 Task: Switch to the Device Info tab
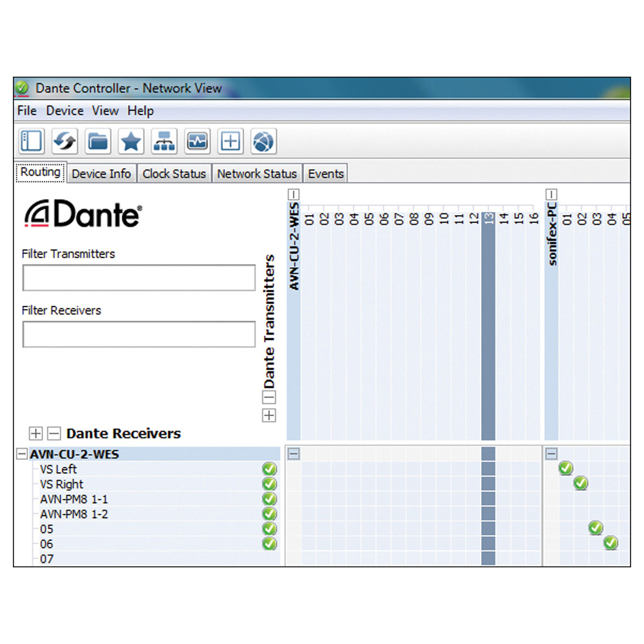102,174
